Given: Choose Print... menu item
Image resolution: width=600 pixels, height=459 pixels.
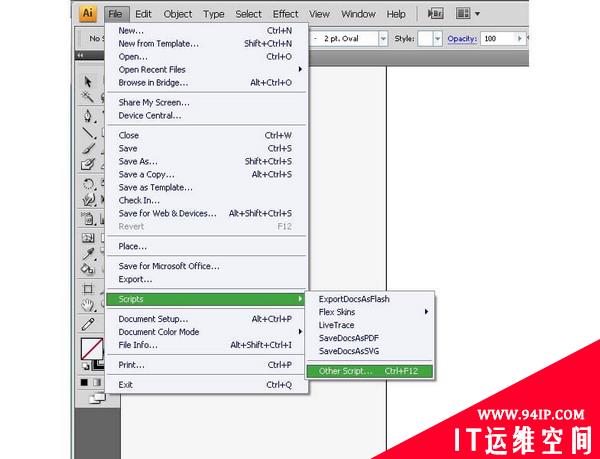Looking at the screenshot, I should point(206,365).
